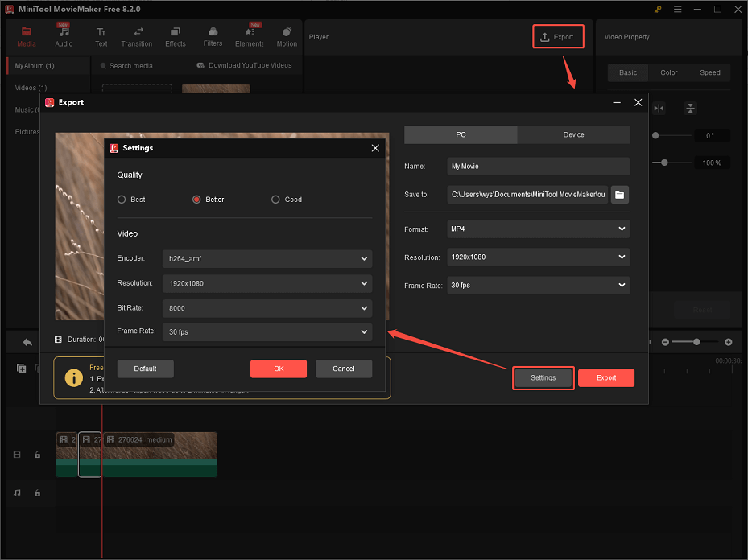Expand the Encoder dropdown in Settings
The height and width of the screenshot is (560, 748).
point(267,259)
